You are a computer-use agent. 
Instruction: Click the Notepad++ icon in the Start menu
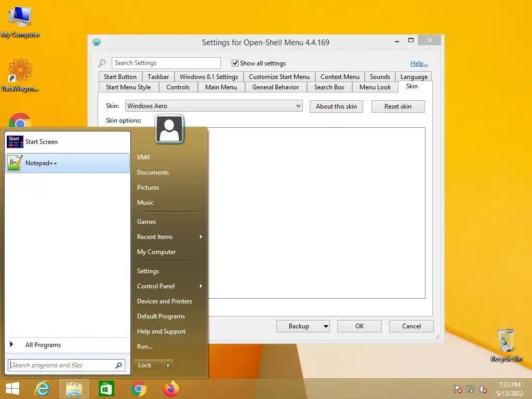(15, 163)
